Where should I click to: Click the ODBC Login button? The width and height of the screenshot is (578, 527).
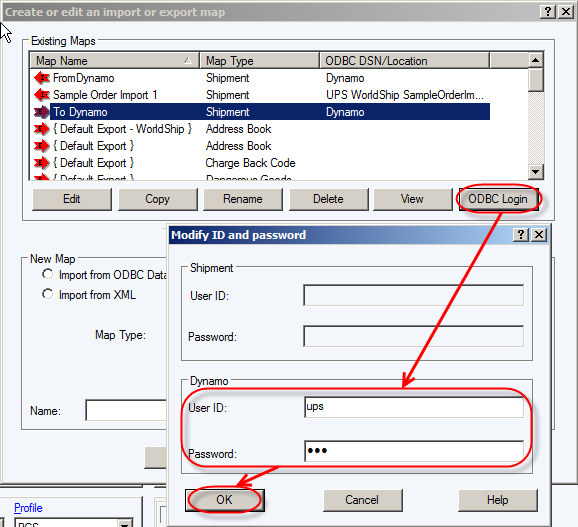(x=498, y=199)
